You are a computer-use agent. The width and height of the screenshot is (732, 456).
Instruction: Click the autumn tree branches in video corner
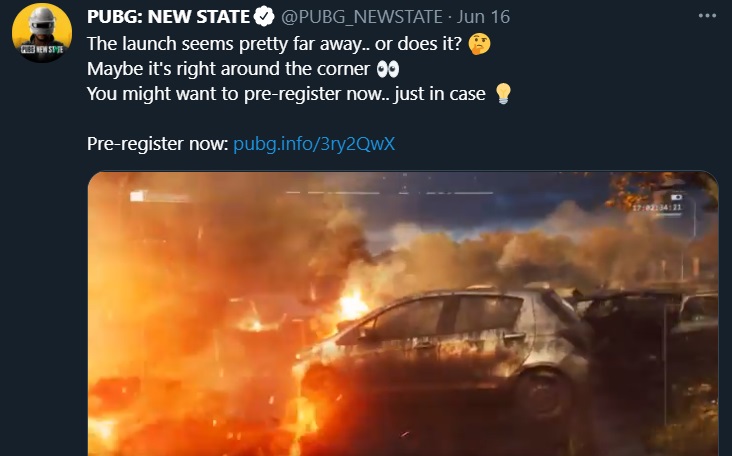click(x=661, y=189)
